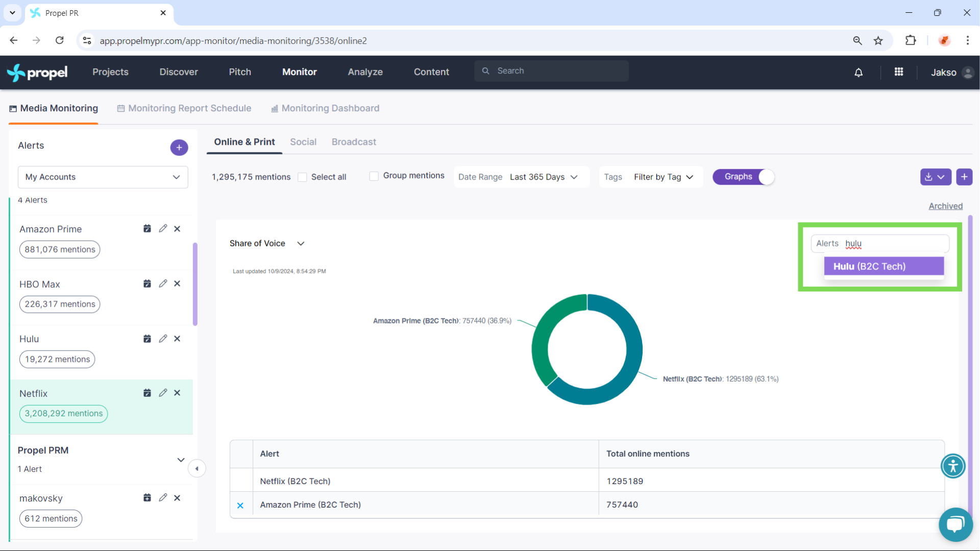Screen dimensions: 980x551
Task: Click 3,208,292 mentions badge
Action: tap(63, 414)
